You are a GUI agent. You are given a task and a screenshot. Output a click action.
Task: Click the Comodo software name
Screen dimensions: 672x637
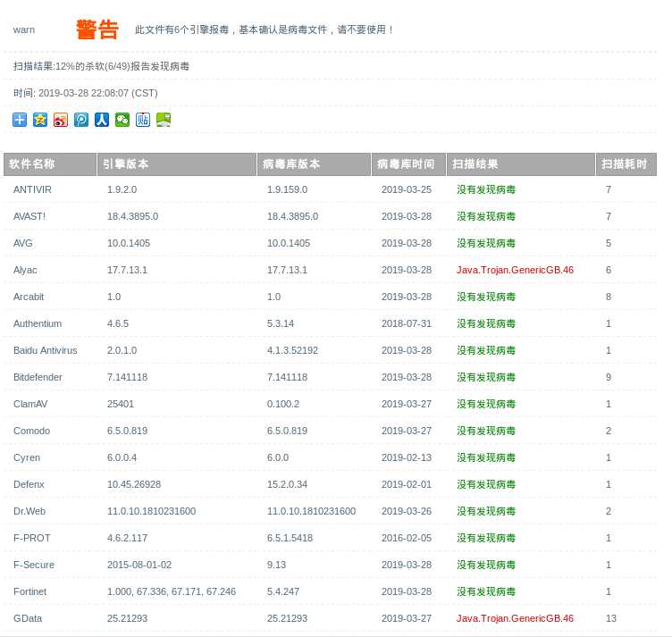pyautogui.click(x=31, y=431)
